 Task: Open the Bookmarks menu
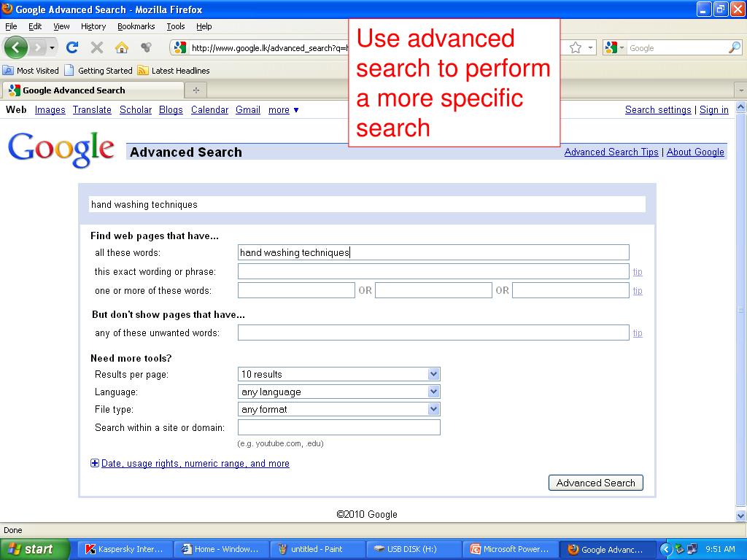tap(136, 26)
